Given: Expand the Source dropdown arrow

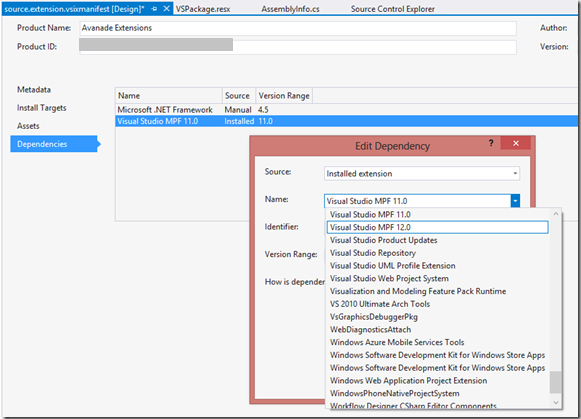Looking at the screenshot, I should tap(515, 173).
